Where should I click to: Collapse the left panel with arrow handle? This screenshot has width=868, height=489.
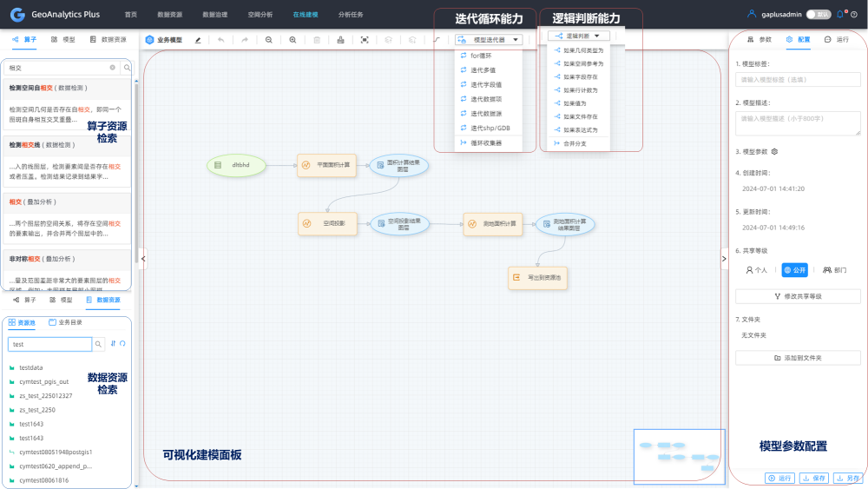[143, 259]
